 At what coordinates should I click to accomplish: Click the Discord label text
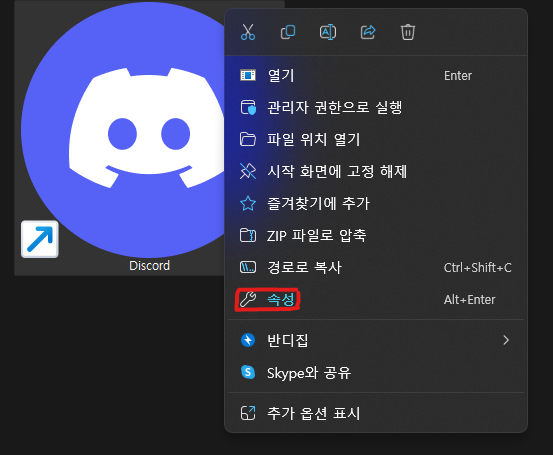(150, 266)
